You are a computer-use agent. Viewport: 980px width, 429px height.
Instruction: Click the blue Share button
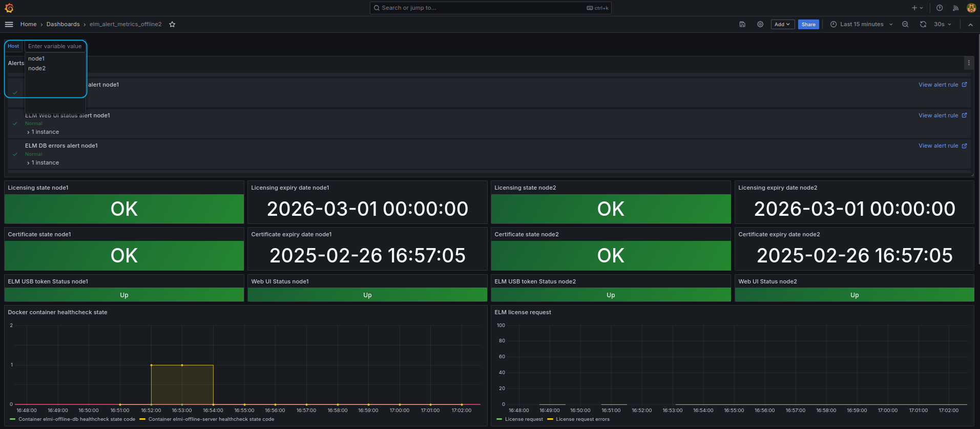point(808,24)
